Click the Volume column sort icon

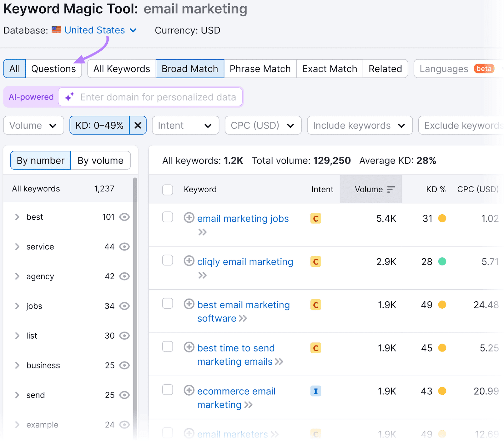coord(391,189)
